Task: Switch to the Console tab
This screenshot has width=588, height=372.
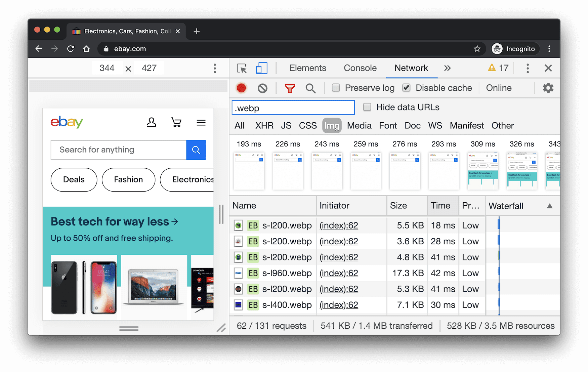Action: 360,68
